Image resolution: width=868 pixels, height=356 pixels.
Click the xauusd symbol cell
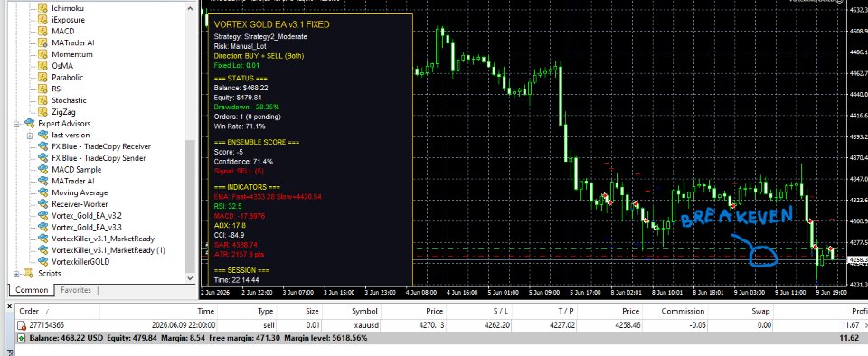point(366,326)
